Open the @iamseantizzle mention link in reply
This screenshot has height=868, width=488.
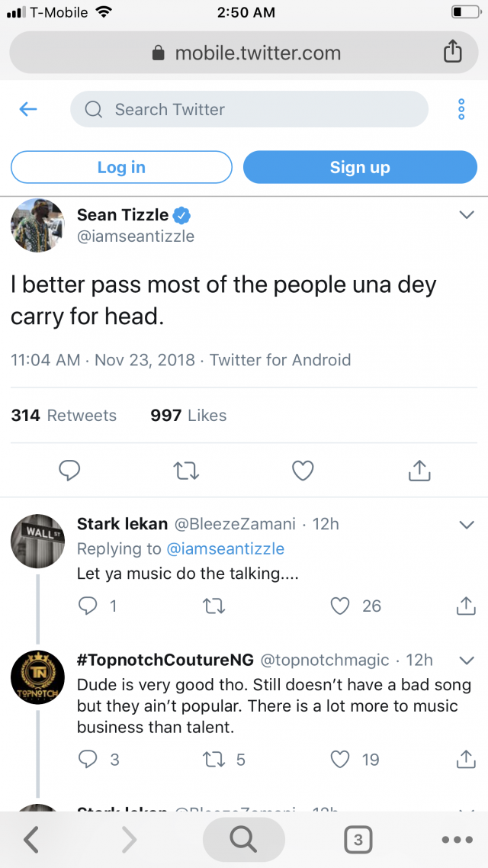coord(225,549)
